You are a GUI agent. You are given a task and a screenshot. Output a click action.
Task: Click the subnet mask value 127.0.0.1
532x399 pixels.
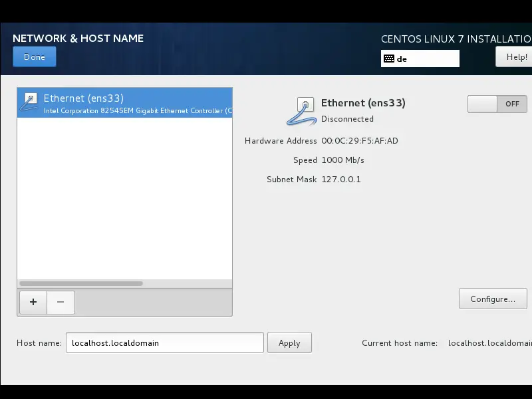(x=341, y=180)
